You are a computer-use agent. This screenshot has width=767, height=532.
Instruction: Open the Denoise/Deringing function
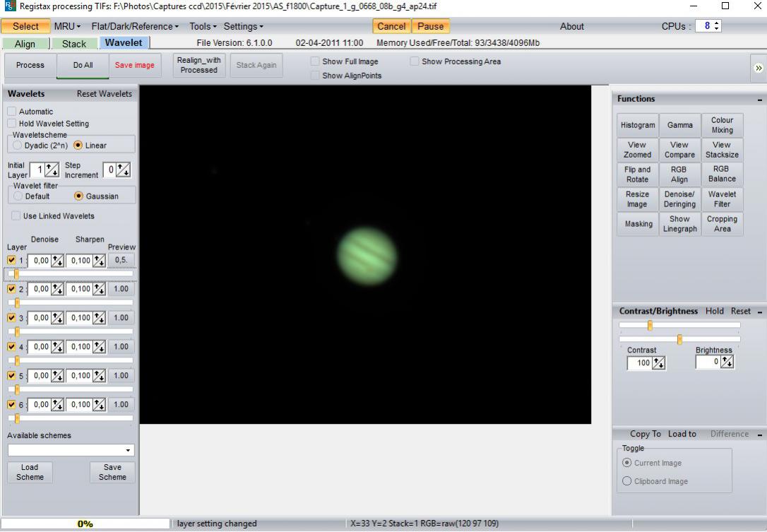[x=679, y=199]
